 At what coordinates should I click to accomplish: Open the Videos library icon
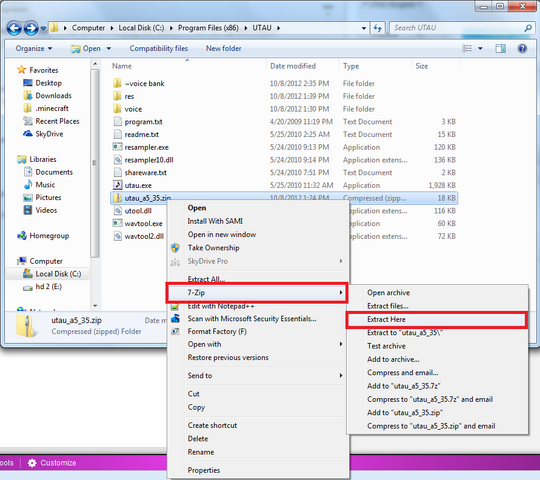[x=28, y=210]
